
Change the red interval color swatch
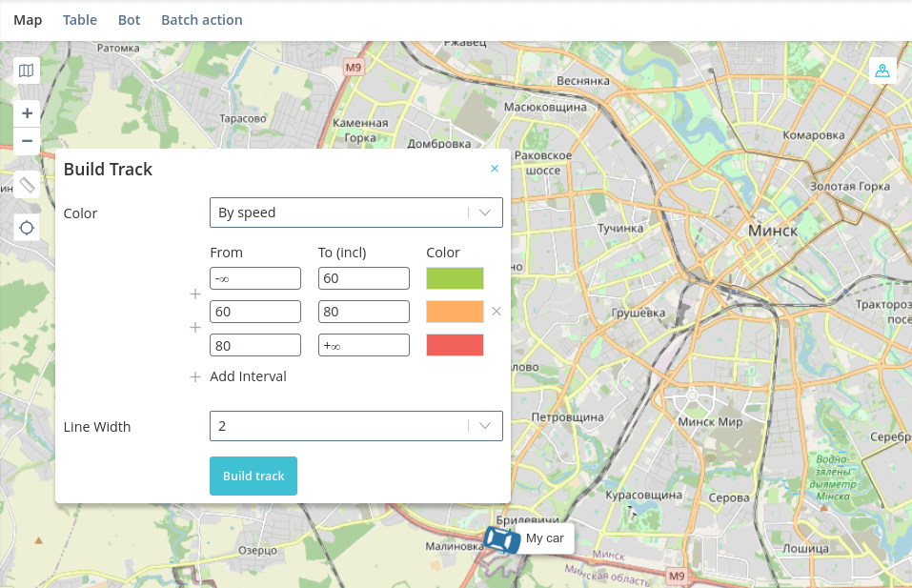point(455,345)
